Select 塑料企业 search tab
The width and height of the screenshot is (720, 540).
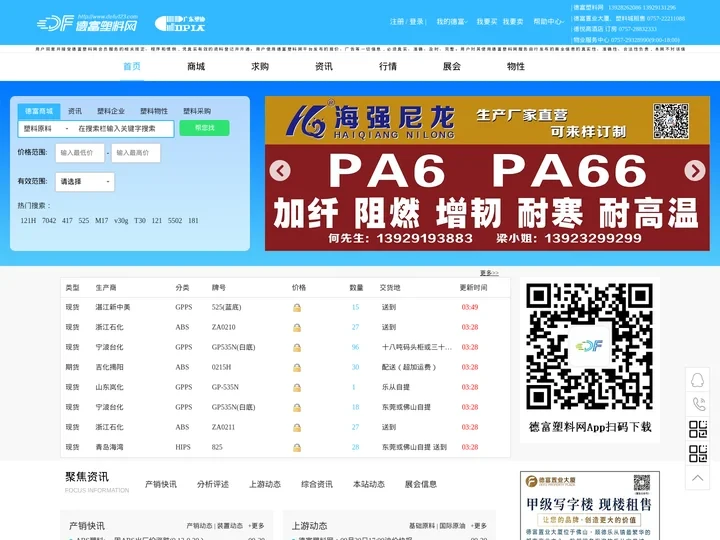click(111, 111)
